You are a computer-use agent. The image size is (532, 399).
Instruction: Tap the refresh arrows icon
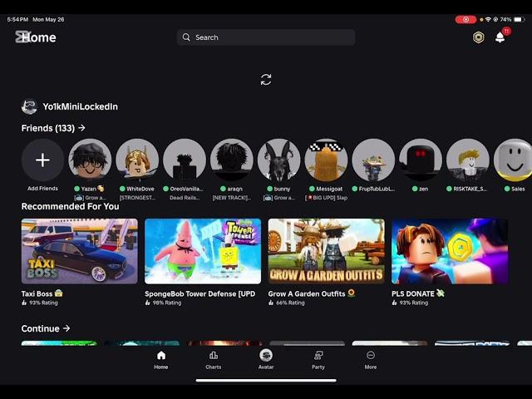pyautogui.click(x=266, y=80)
